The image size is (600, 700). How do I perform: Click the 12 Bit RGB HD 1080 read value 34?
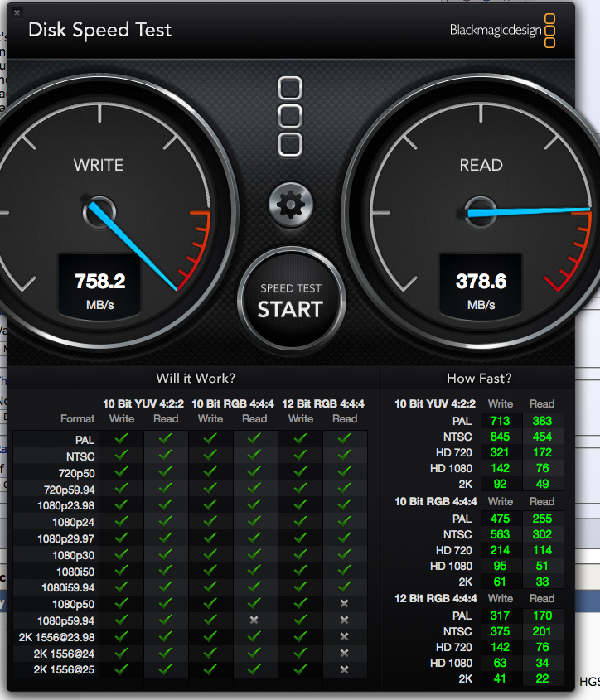[x=542, y=663]
